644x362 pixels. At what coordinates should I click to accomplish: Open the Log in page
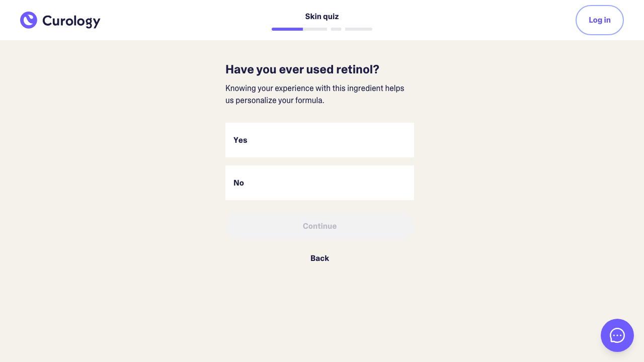(x=599, y=20)
